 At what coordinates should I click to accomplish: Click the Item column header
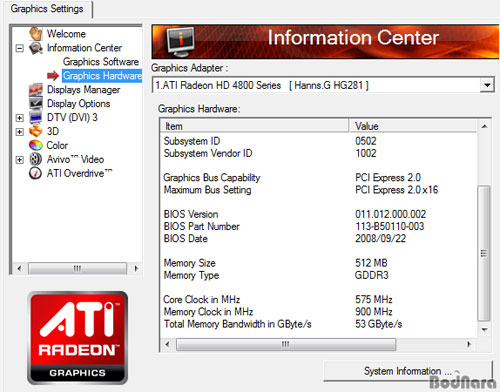click(x=254, y=126)
